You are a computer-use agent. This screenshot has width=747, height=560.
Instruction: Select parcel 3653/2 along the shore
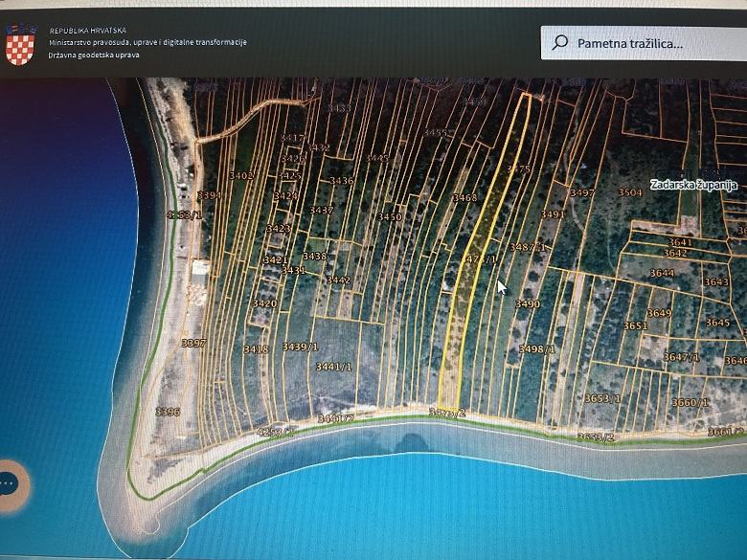(596, 437)
